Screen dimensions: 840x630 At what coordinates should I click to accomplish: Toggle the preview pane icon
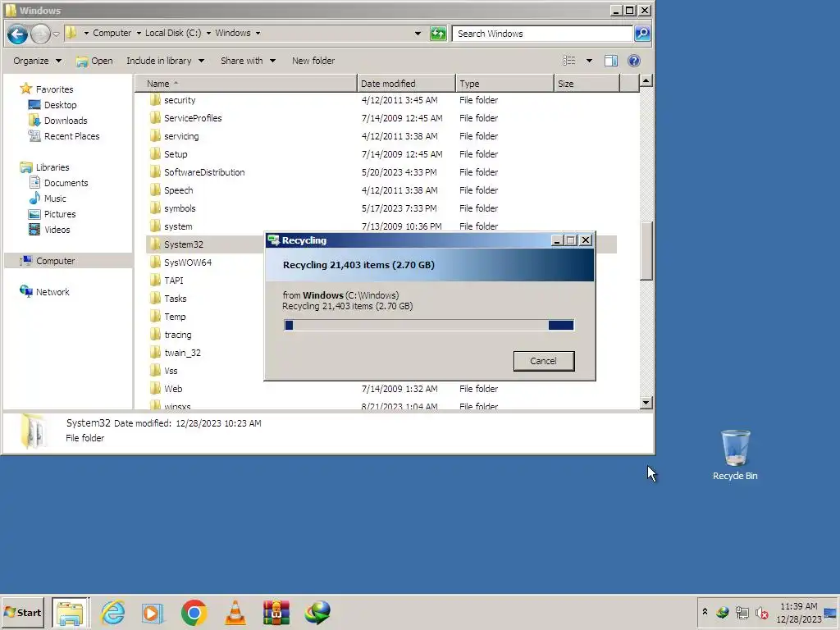click(610, 61)
